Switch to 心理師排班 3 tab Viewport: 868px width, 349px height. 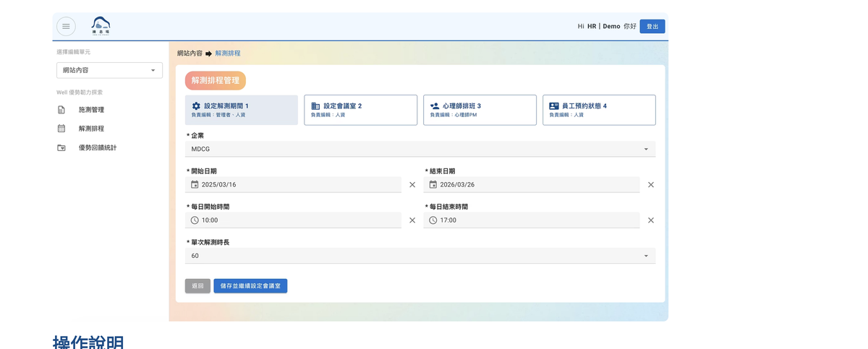coord(480,110)
